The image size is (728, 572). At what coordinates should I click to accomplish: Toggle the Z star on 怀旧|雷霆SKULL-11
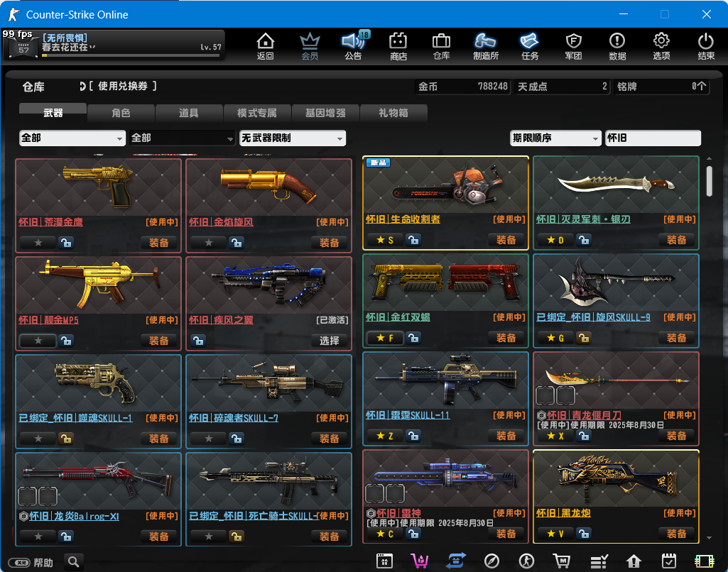pos(385,436)
